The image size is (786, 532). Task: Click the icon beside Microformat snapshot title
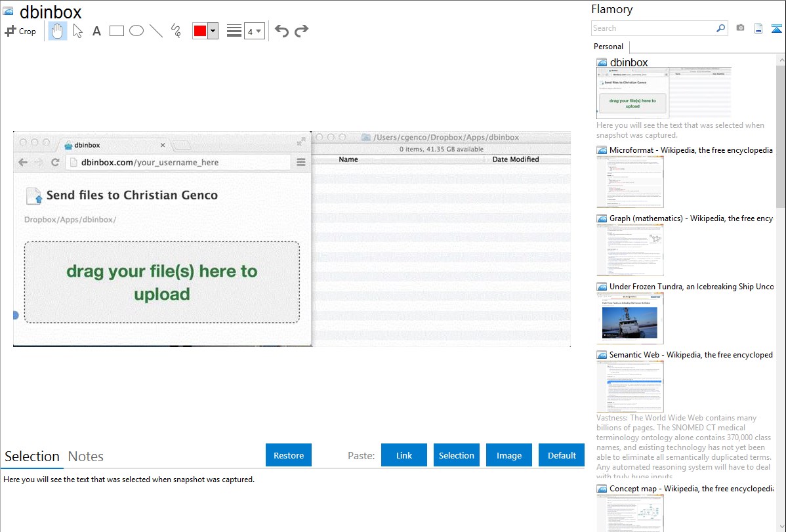(x=602, y=150)
